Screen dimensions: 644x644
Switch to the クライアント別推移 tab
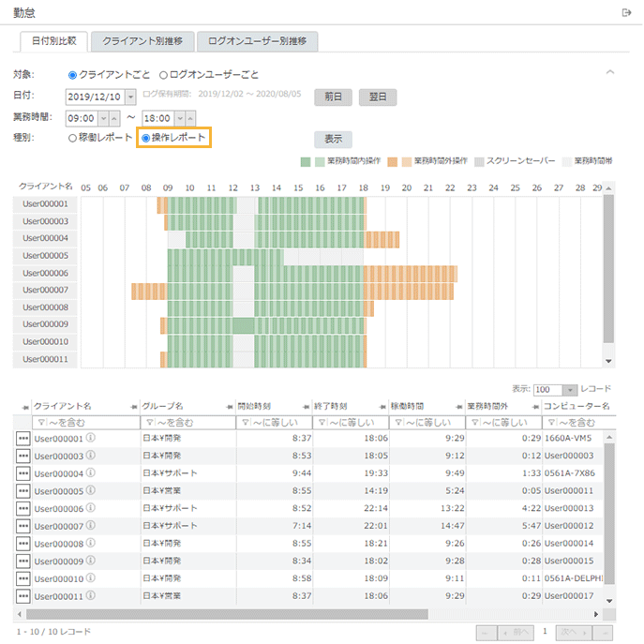tap(142, 41)
